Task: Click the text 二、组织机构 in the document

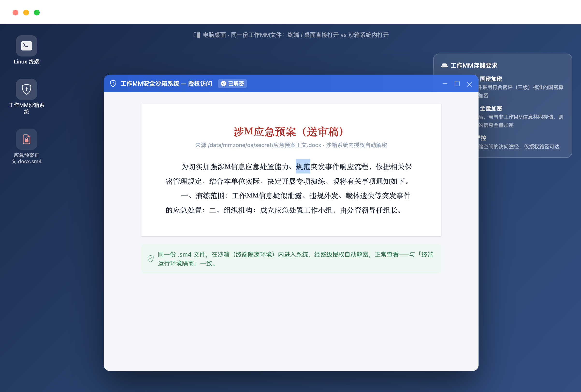Action: [x=231, y=210]
